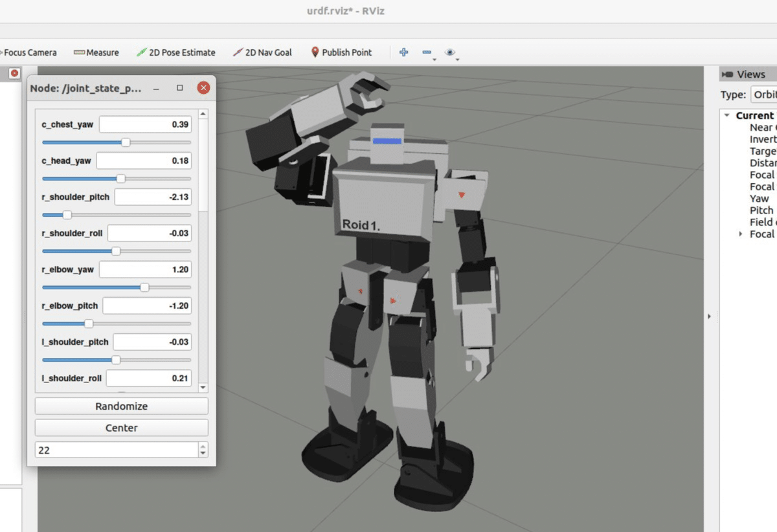This screenshot has height=532, width=777.
Task: Focus the c_head_yaw value field showing 0.18
Action: (x=144, y=161)
